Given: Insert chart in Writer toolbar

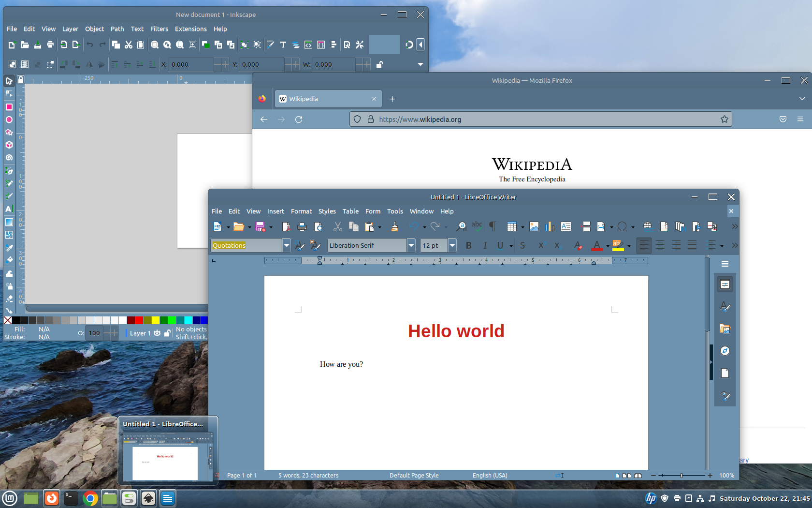Looking at the screenshot, I should pyautogui.click(x=550, y=226).
